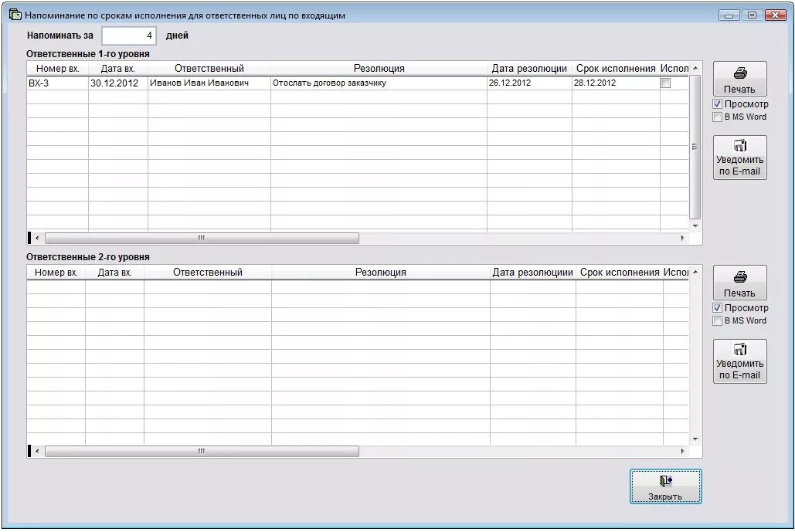Click the Ответственный header in level 2 table
795x532 pixels.
pyautogui.click(x=208, y=272)
